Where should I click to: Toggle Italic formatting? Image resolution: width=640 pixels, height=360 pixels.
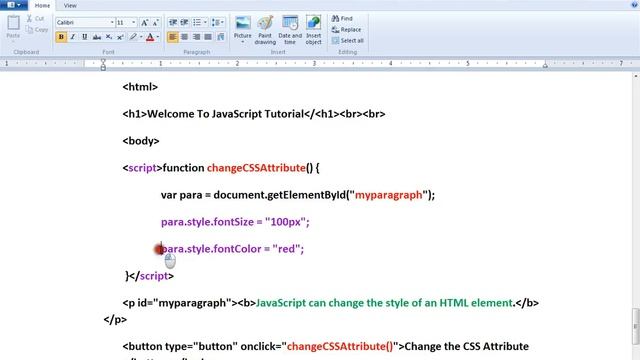point(73,37)
